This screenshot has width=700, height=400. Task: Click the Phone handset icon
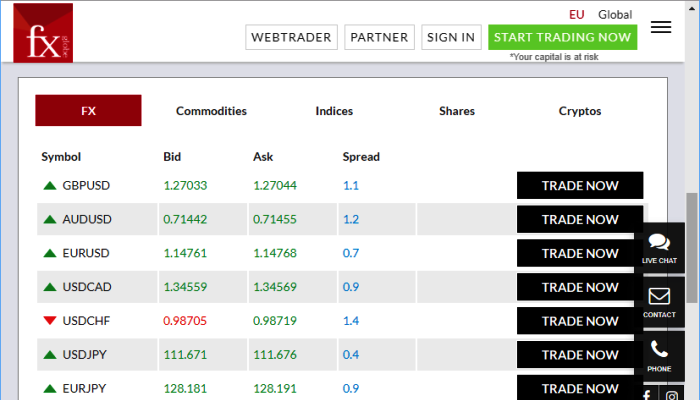(659, 351)
